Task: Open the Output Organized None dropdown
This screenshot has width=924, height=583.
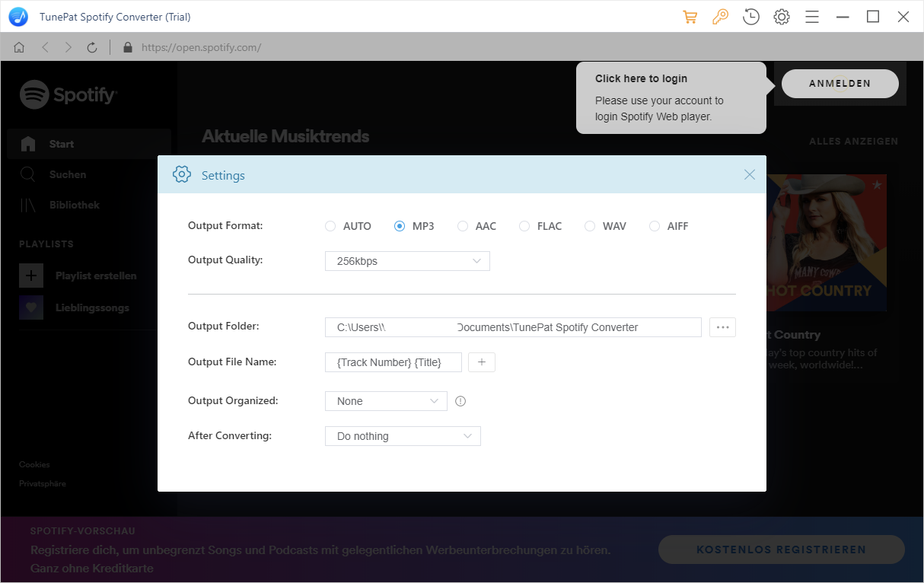Action: pos(386,401)
